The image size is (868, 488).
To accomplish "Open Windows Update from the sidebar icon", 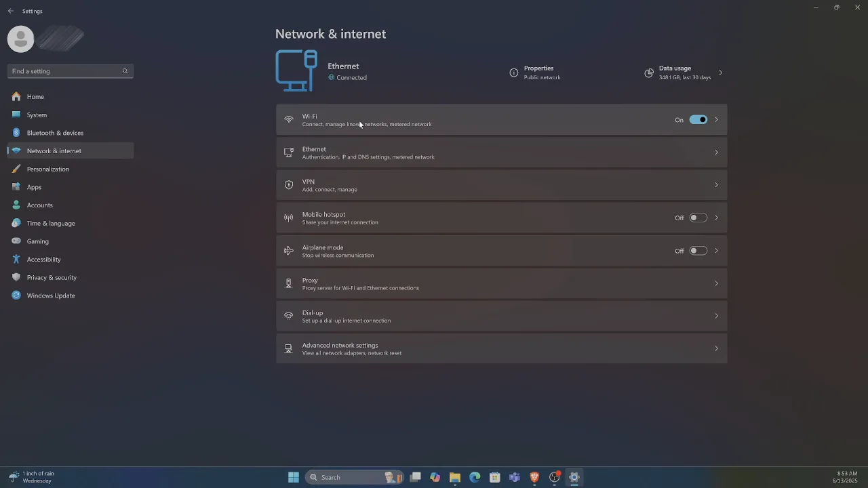I will (16, 296).
